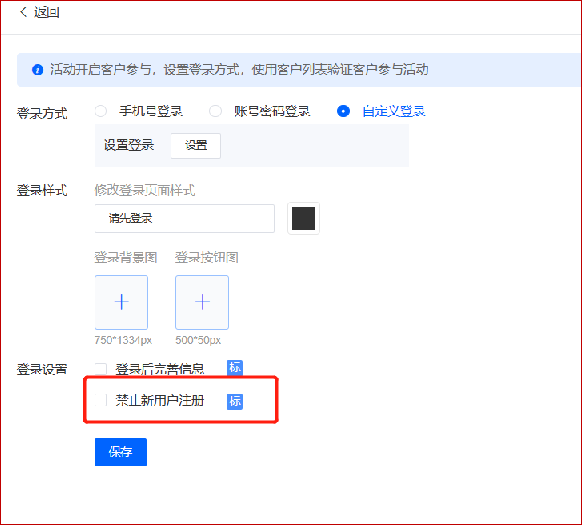Click the 修改登录页面样式 hint text

[x=145, y=190]
